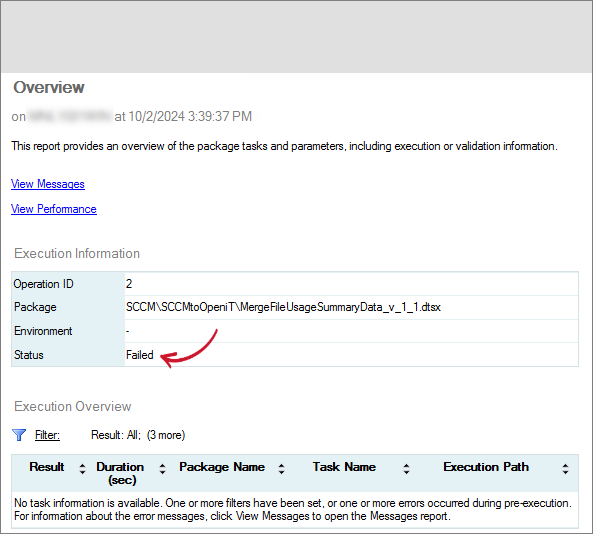The height and width of the screenshot is (534, 593).
Task: Click the 'Result: All; (3 more)' filter summary
Action: click(138, 435)
